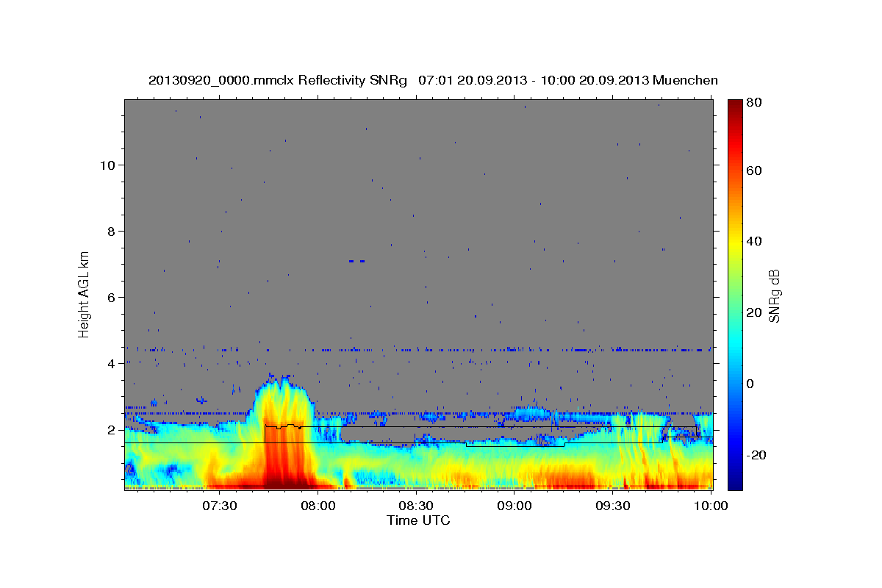Select the 'Time UTC' x-axis label
The image size is (882, 588).
tap(418, 520)
